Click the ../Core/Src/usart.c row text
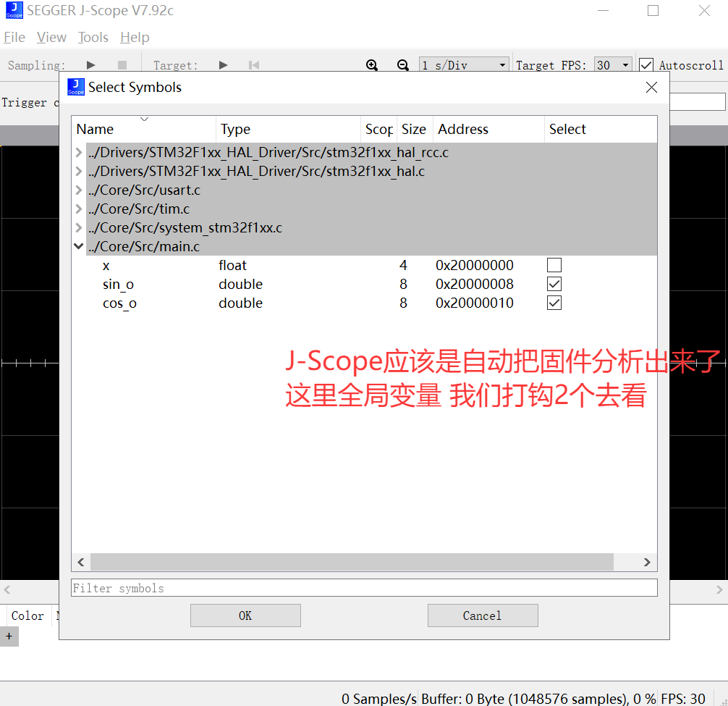728x706 pixels. (x=145, y=190)
